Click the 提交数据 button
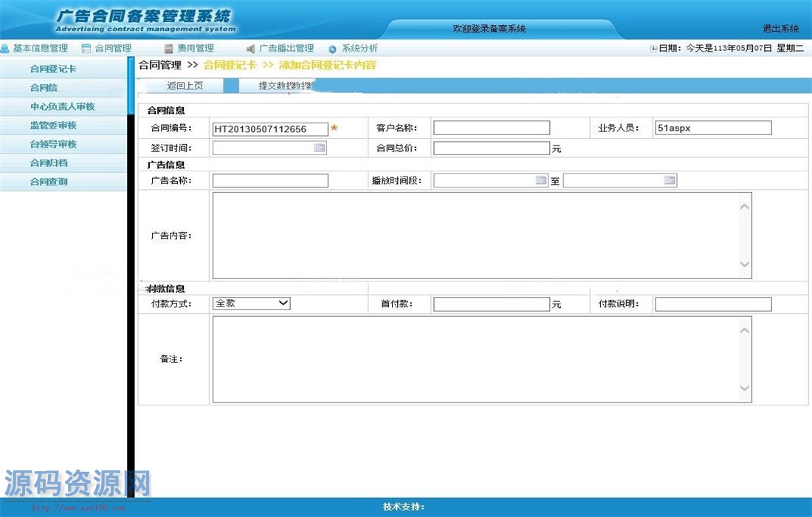The height and width of the screenshot is (517, 812). (277, 86)
